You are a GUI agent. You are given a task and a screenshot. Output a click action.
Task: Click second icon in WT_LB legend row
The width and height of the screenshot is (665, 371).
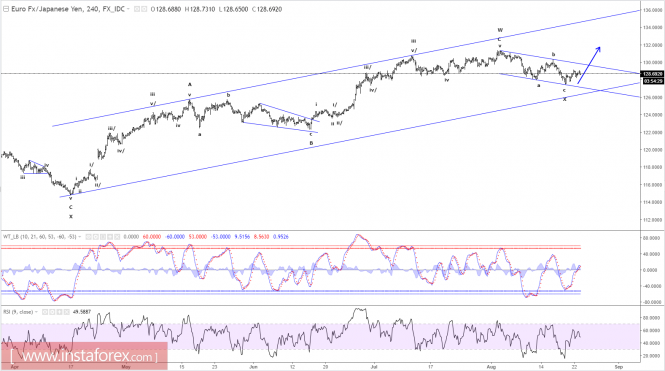click(96, 237)
